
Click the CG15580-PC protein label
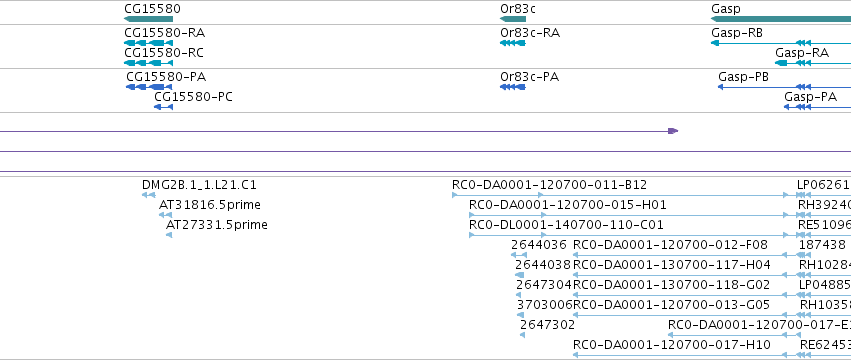(x=193, y=97)
